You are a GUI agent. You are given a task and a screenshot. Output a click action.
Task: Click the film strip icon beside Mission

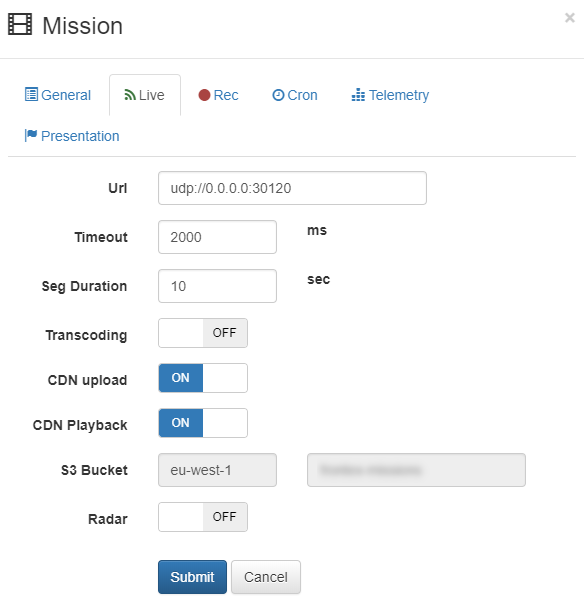point(20,24)
